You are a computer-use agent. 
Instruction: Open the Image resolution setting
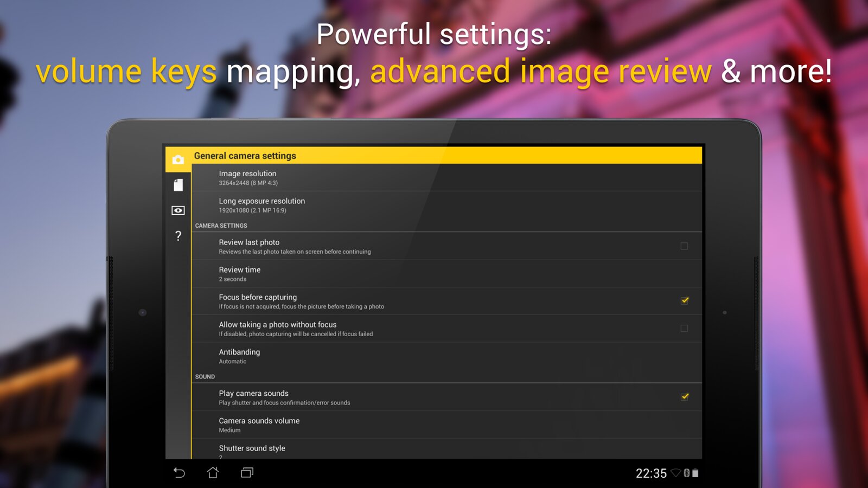coord(446,178)
